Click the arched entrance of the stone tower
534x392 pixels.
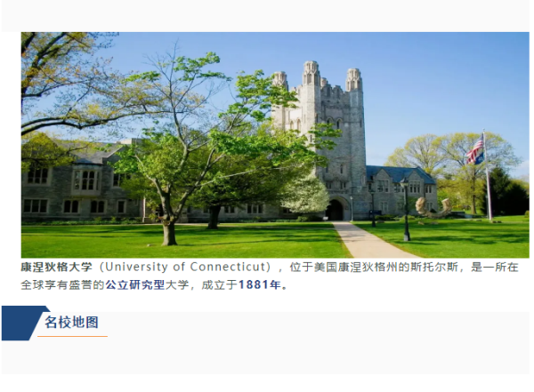[336, 209]
